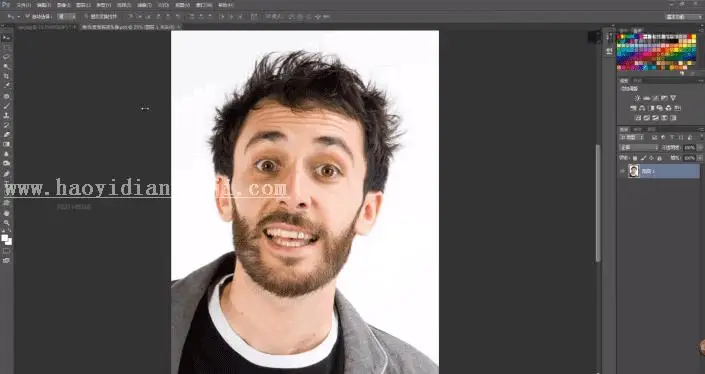Add a Brightness/Contrast adjustment (sun icon)
Screen dimensions: 705x374
637,98
